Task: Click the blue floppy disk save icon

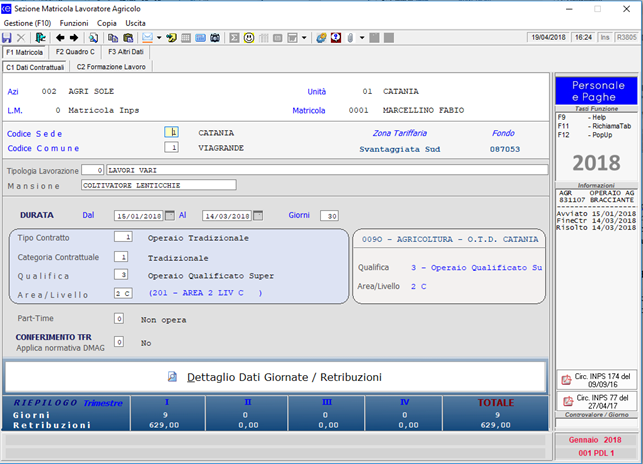Action: (9, 38)
